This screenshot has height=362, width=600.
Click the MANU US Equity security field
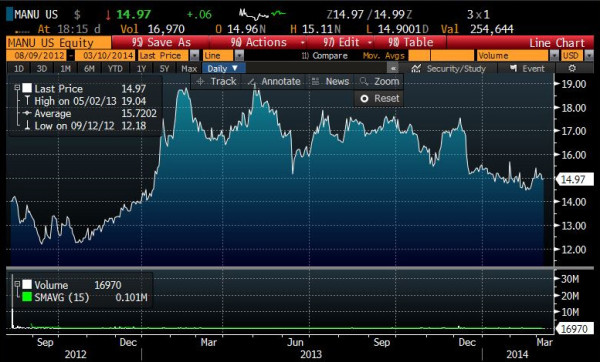coord(59,42)
